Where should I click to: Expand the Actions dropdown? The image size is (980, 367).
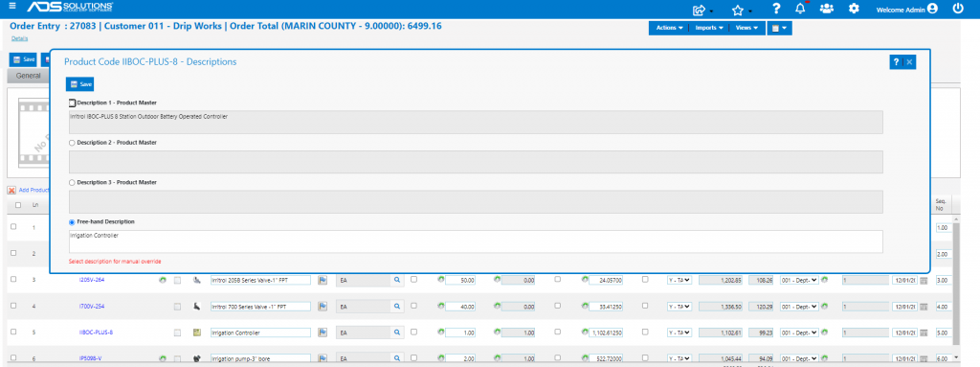point(669,28)
